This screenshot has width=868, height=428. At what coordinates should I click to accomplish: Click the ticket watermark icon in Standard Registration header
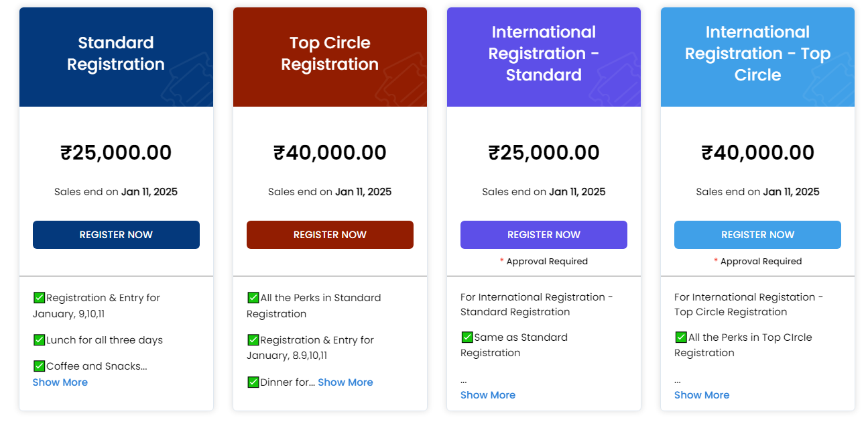186,80
